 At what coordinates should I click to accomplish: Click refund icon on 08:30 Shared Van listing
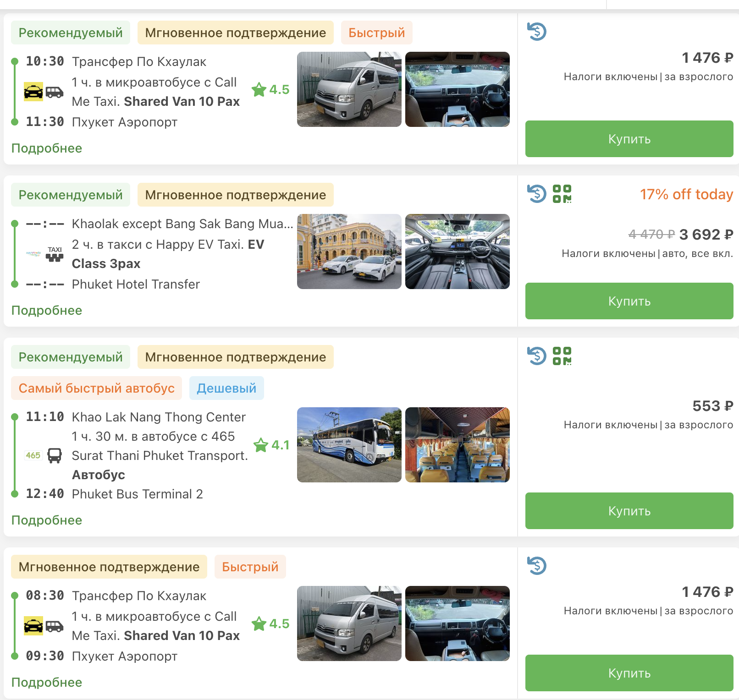pyautogui.click(x=536, y=565)
